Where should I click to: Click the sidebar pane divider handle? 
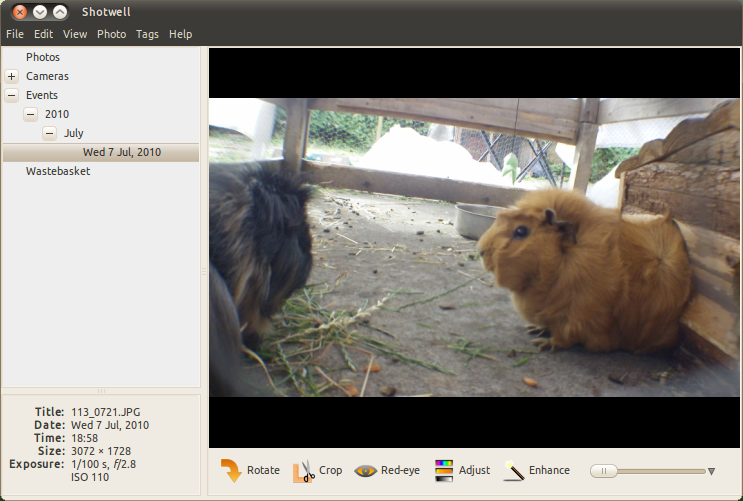coord(204,271)
